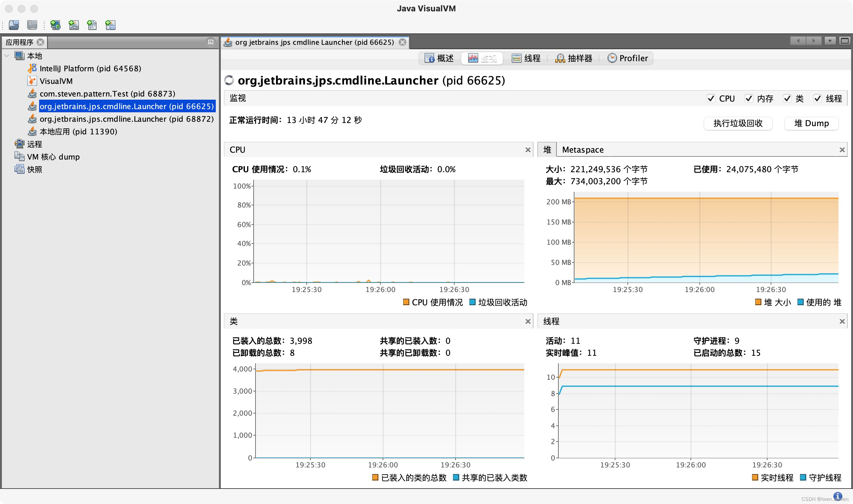Close the heap/Metaspace chart panel
The image size is (853, 504).
tap(842, 150)
